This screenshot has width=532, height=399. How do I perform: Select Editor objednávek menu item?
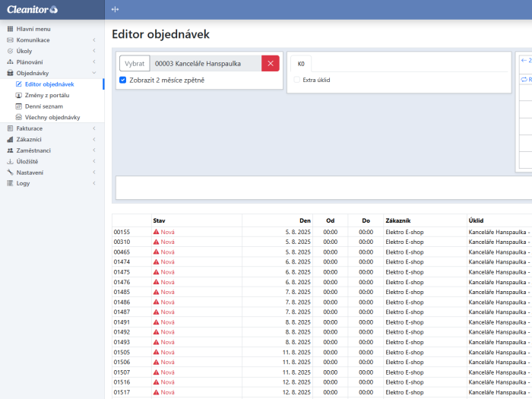49,84
